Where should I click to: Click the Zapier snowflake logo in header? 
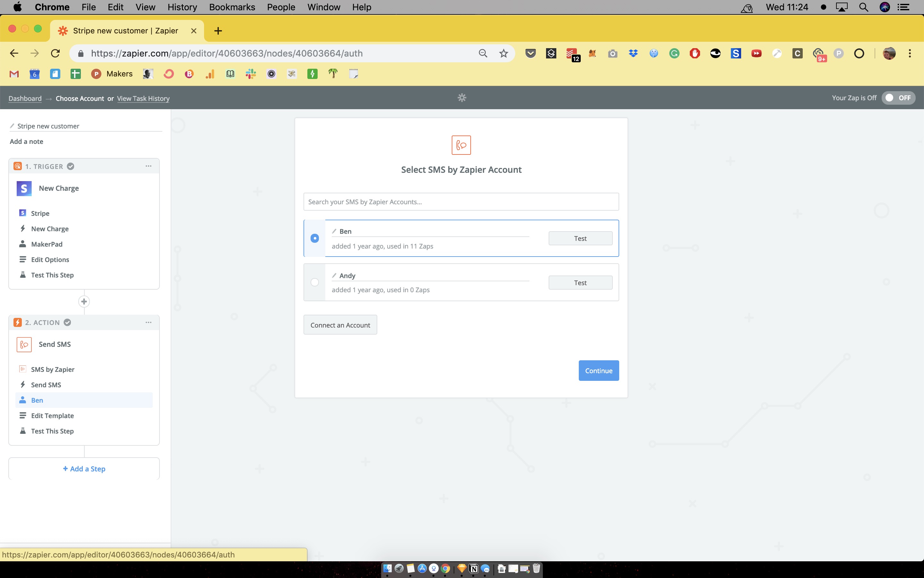pos(462,98)
